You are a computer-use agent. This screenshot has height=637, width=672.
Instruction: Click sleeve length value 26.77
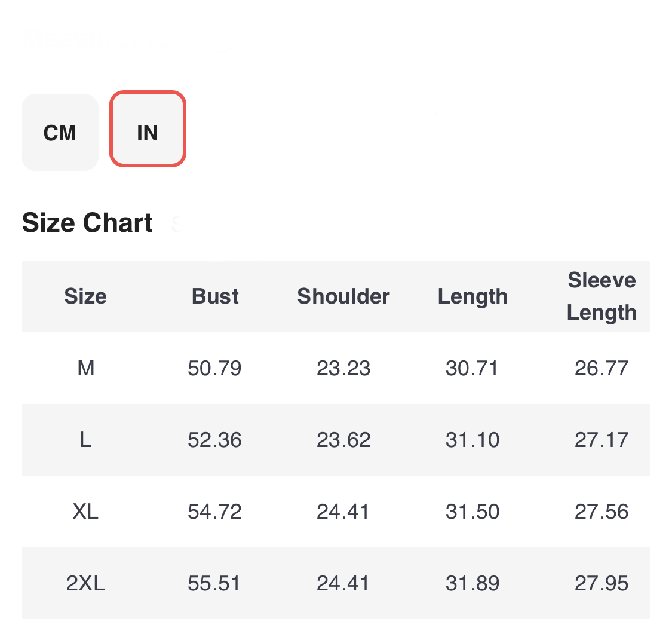pyautogui.click(x=602, y=367)
